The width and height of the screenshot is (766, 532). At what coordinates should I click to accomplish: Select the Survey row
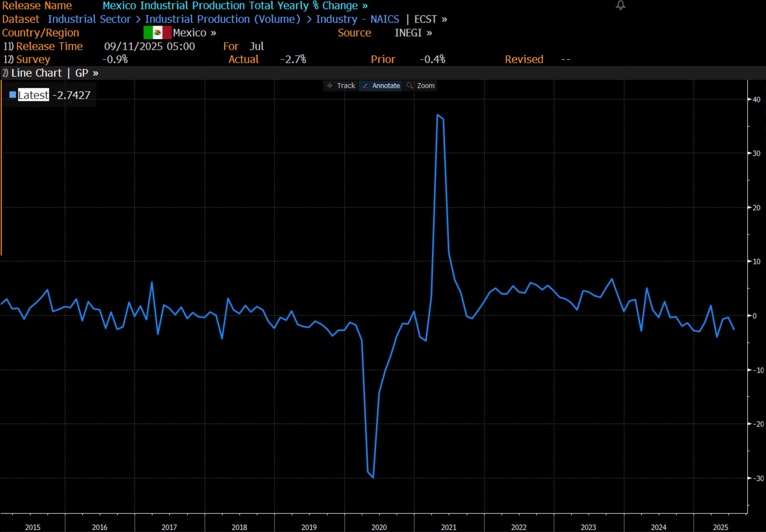[33, 59]
